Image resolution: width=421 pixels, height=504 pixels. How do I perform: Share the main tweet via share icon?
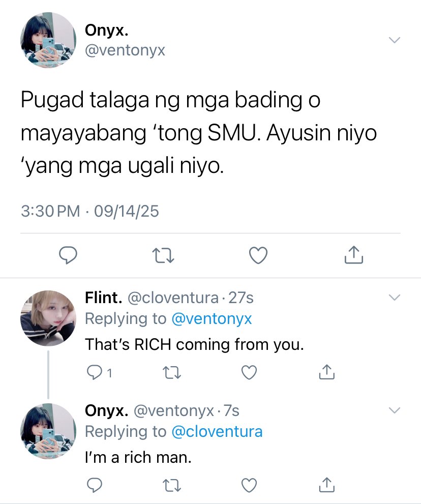pyautogui.click(x=353, y=255)
